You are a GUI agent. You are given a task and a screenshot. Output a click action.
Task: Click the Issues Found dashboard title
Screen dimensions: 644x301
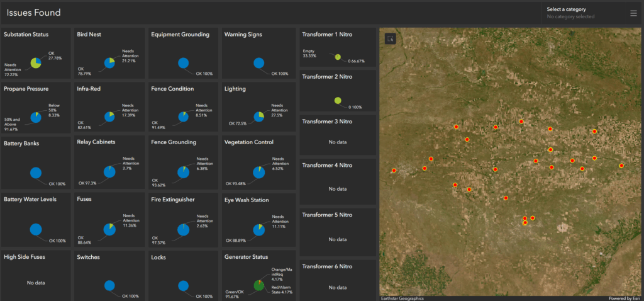point(34,13)
